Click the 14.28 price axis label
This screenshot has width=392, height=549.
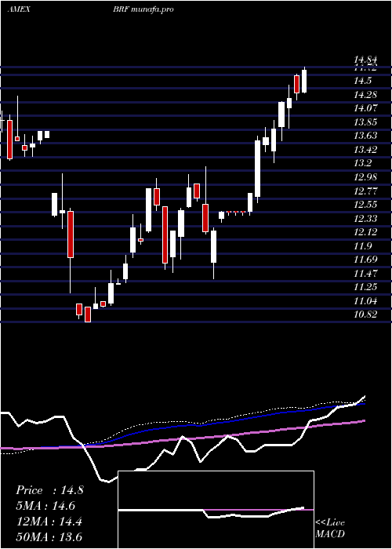tap(366, 95)
